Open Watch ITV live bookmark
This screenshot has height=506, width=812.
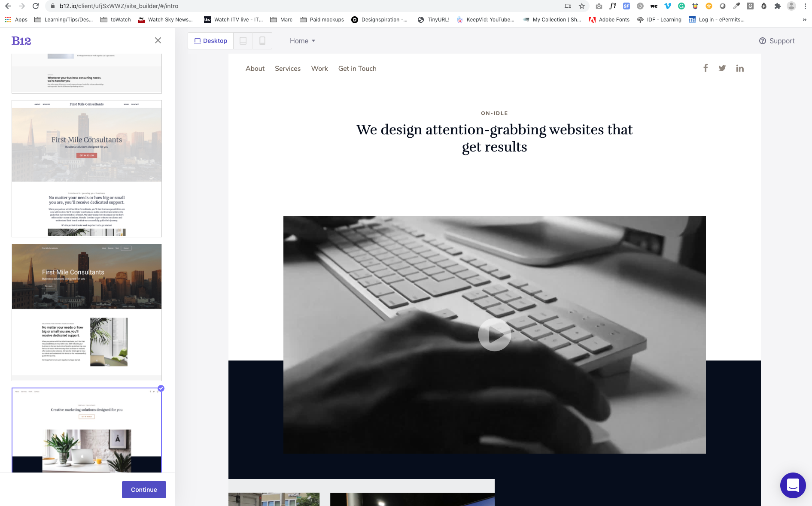pyautogui.click(x=233, y=20)
